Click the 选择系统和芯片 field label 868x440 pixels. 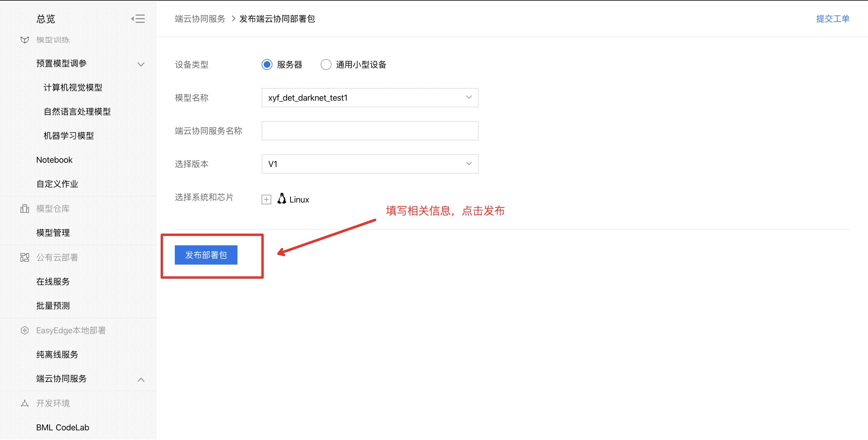click(x=204, y=197)
